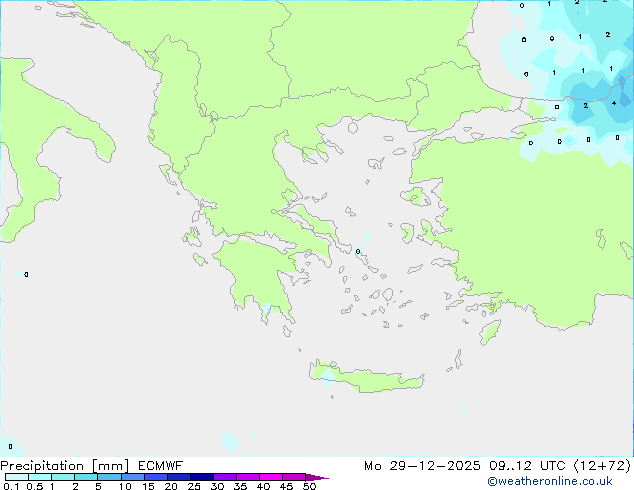This screenshot has height=490, width=634.
Task: Choose the legend swatch between 20 and 25
Action: tap(179, 477)
